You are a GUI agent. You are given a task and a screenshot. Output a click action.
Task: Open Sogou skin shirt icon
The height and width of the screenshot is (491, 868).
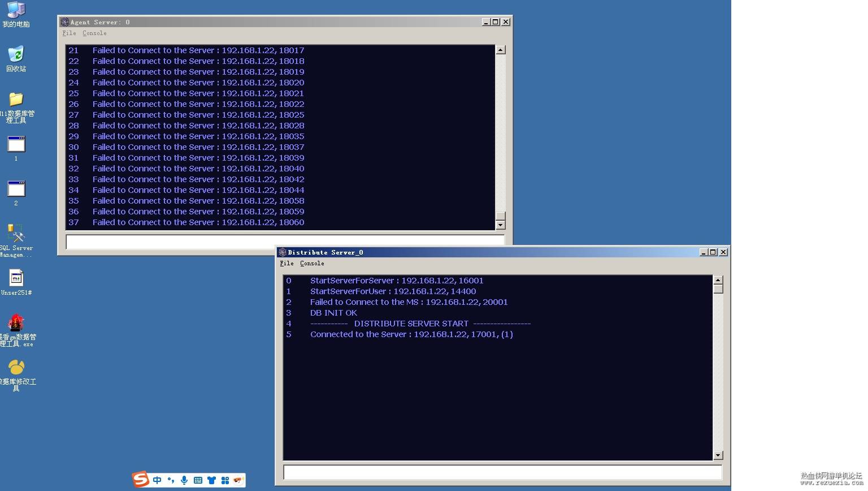click(x=211, y=480)
